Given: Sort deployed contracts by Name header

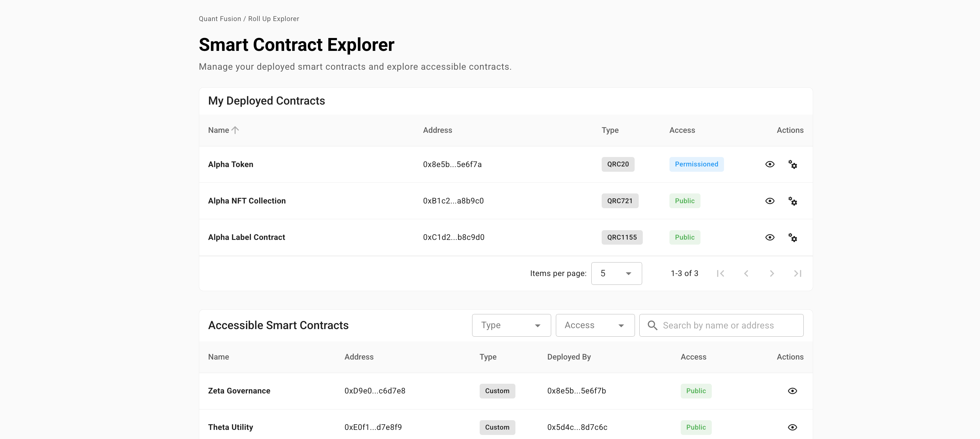Looking at the screenshot, I should coord(218,130).
